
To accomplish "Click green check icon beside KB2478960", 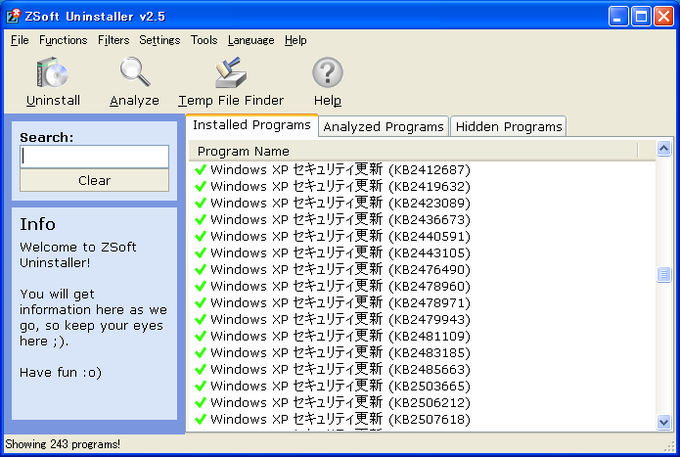I will pyautogui.click(x=200, y=286).
